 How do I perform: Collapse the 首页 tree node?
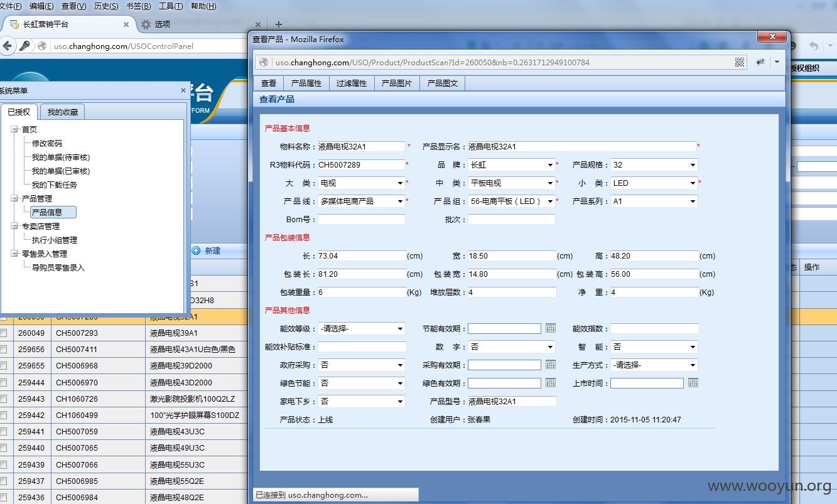(x=14, y=129)
